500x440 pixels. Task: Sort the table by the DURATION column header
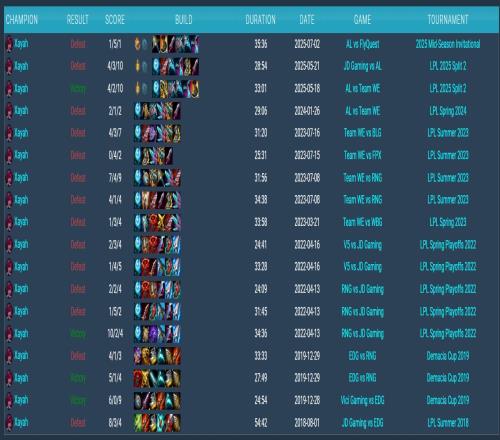pos(260,20)
